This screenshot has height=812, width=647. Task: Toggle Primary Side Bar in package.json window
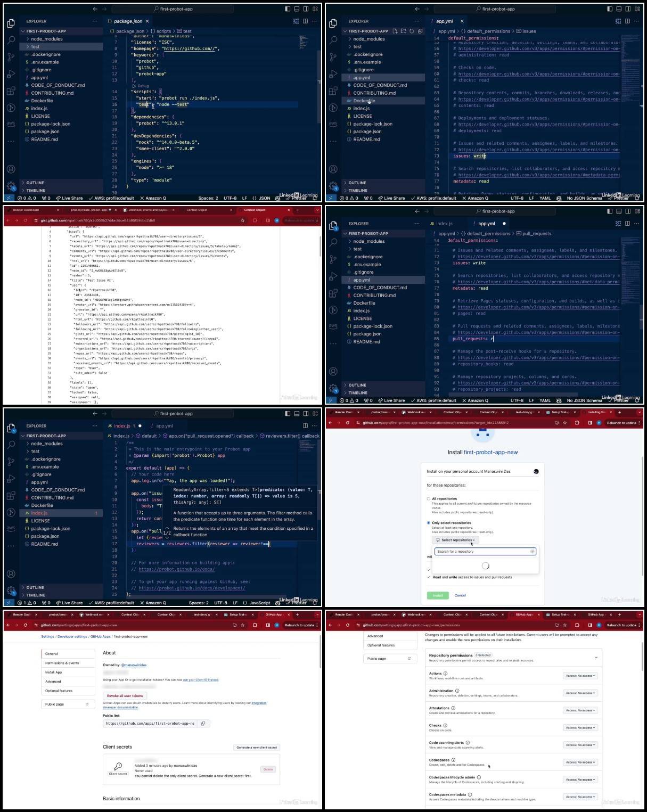pyautogui.click(x=288, y=9)
